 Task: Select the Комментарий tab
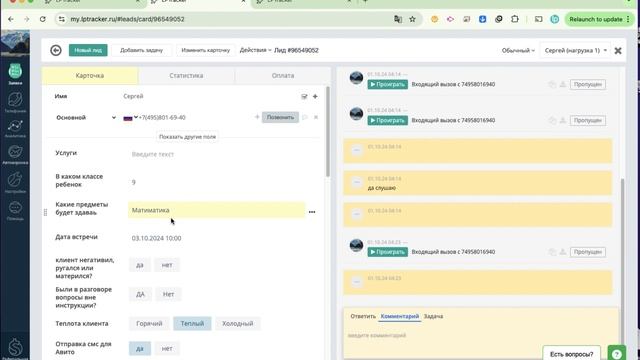(400, 316)
